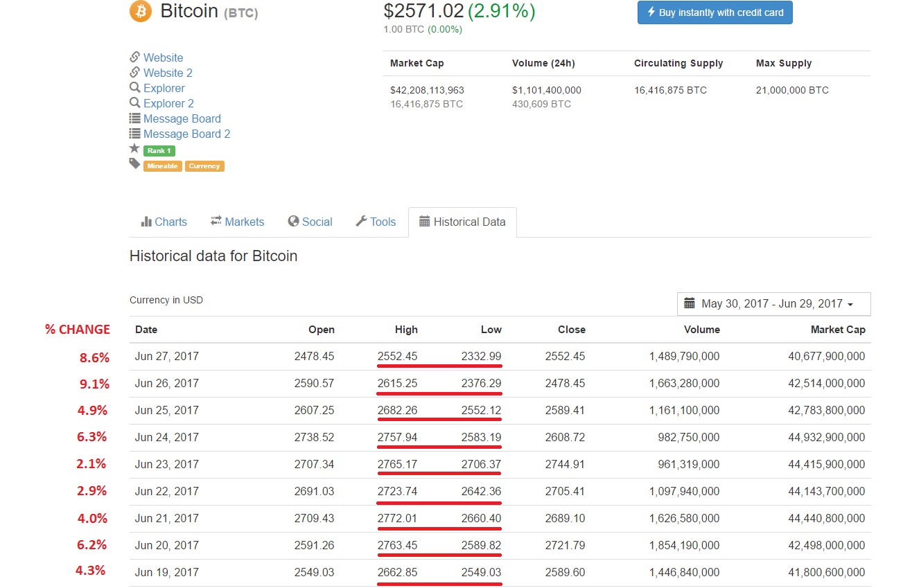The height and width of the screenshot is (588, 903).
Task: Click the close price "2589.41"
Action: (565, 410)
